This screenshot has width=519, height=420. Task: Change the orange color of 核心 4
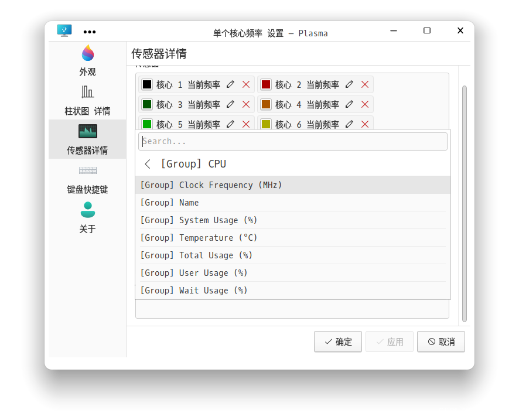pos(266,105)
